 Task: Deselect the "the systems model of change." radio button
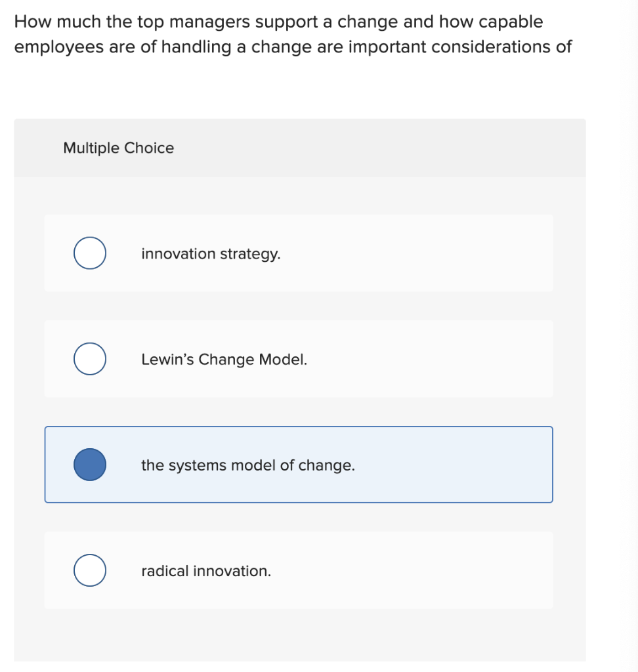click(89, 465)
